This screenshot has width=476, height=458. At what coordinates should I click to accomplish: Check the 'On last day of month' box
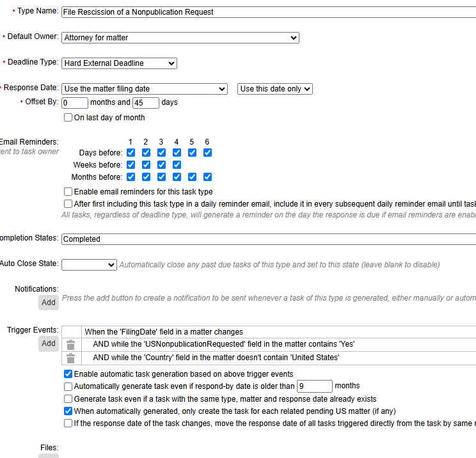pyautogui.click(x=68, y=118)
